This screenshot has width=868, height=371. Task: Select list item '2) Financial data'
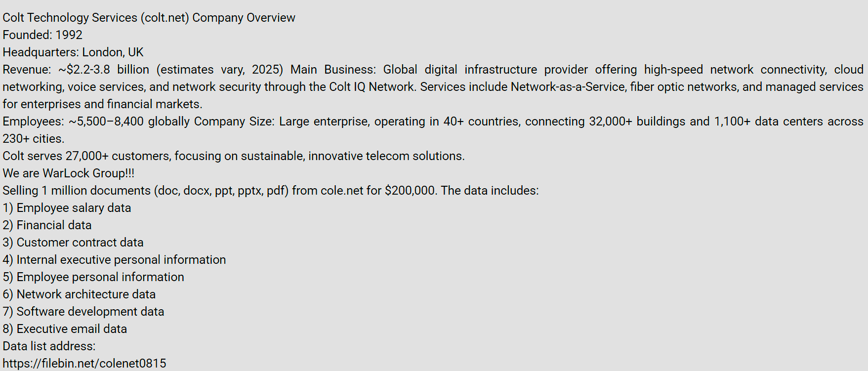(47, 225)
